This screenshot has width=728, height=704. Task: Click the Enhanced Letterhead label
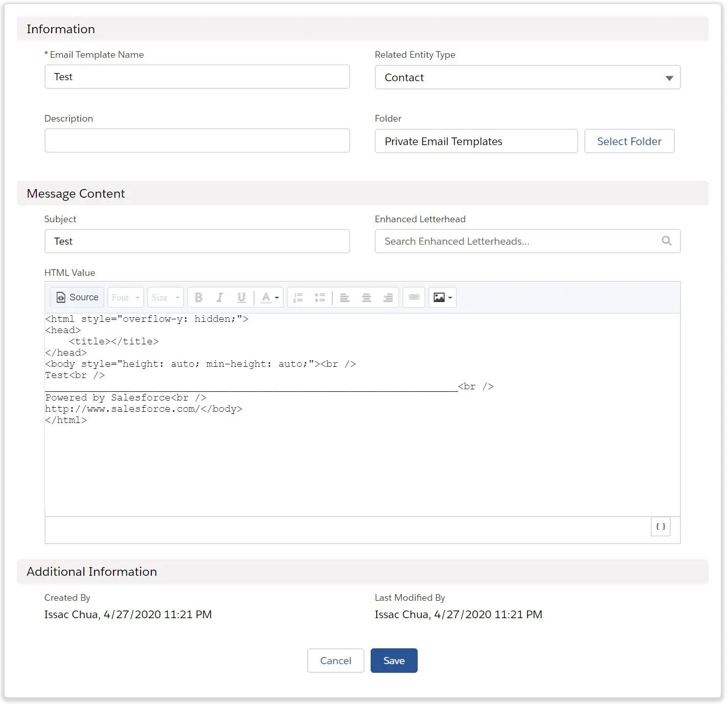420,219
